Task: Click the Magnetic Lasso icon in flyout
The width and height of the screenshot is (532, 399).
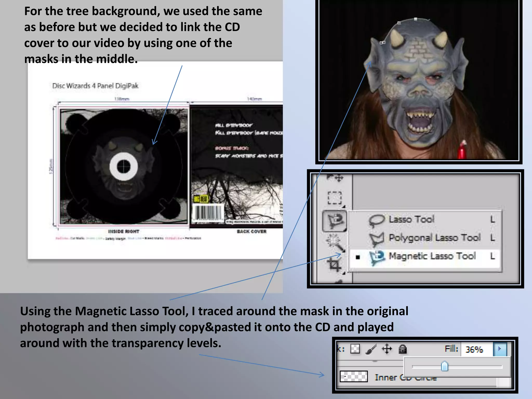Action: tap(377, 257)
